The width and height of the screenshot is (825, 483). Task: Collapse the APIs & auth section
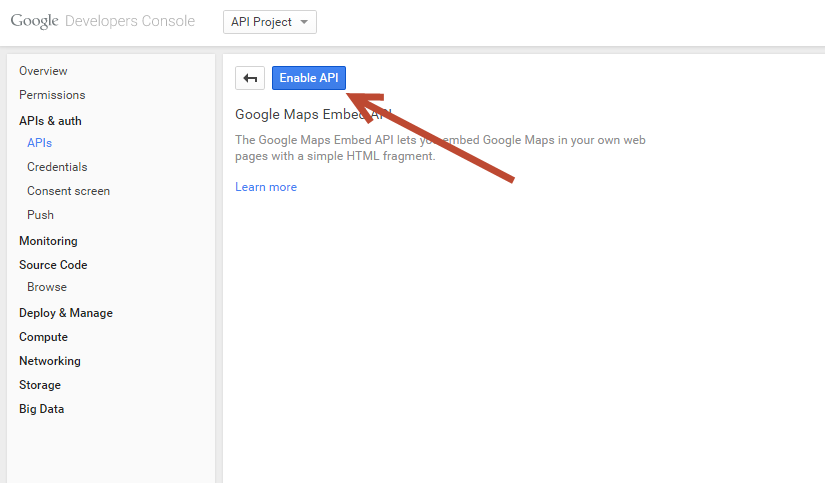51,121
